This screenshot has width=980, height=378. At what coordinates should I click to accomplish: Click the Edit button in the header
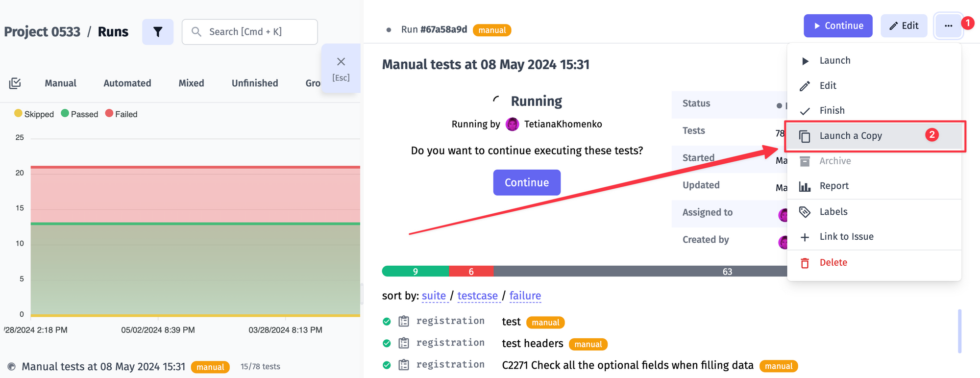point(904,25)
